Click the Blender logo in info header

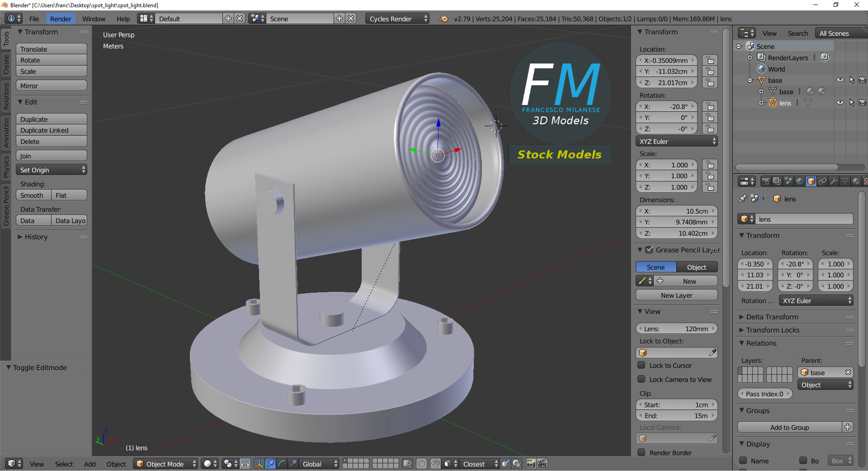click(x=443, y=19)
